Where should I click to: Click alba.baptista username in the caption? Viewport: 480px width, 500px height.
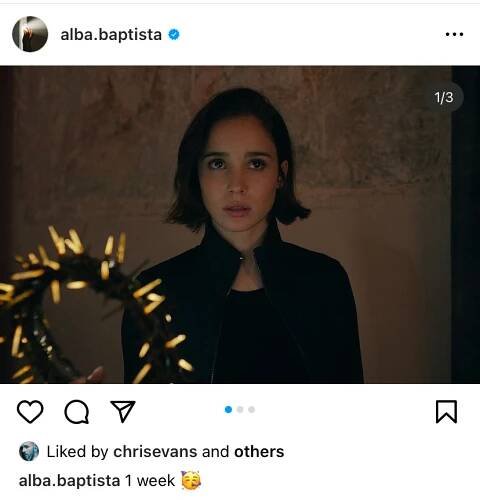coord(69,481)
